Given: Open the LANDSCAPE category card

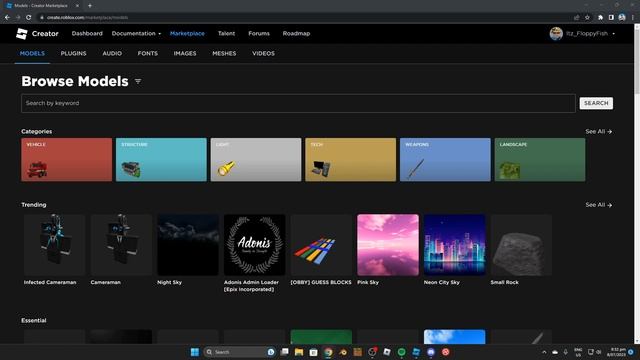Looking at the screenshot, I should pyautogui.click(x=540, y=160).
